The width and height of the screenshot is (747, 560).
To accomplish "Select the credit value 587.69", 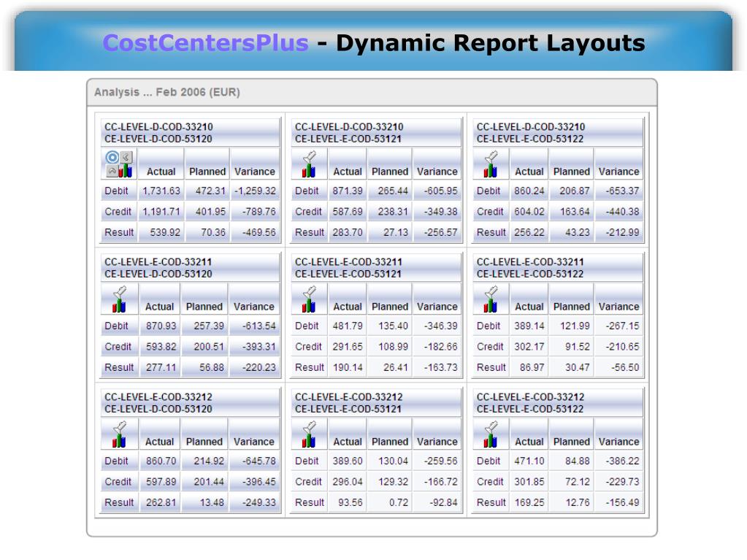I will [x=348, y=212].
